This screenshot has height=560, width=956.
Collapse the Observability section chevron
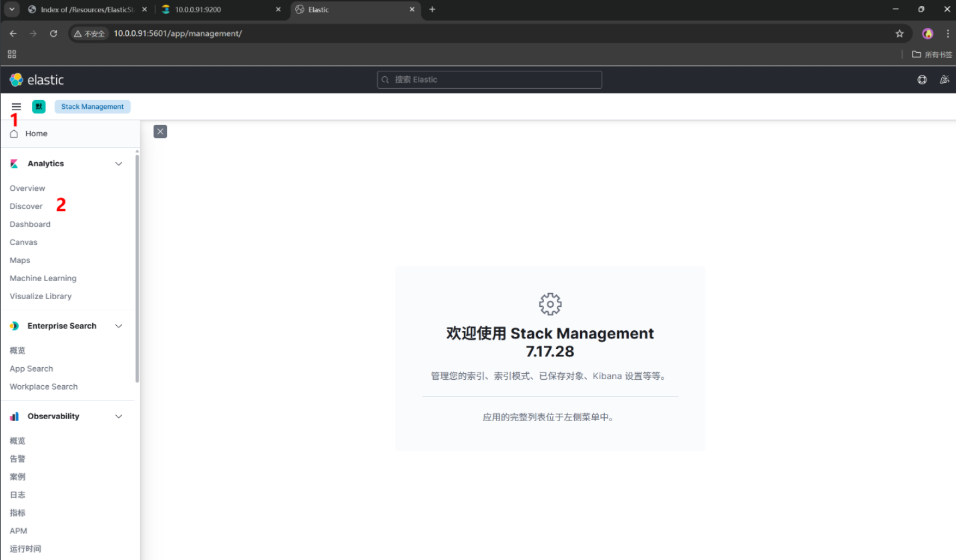[119, 416]
